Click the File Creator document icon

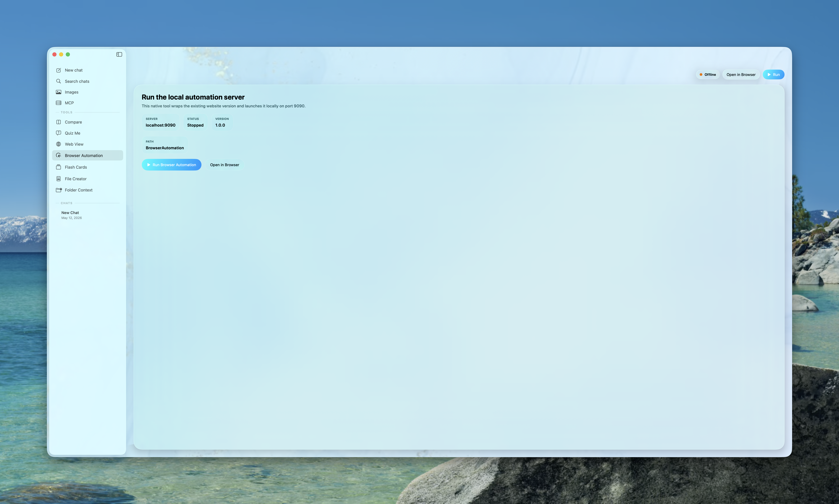tap(58, 179)
